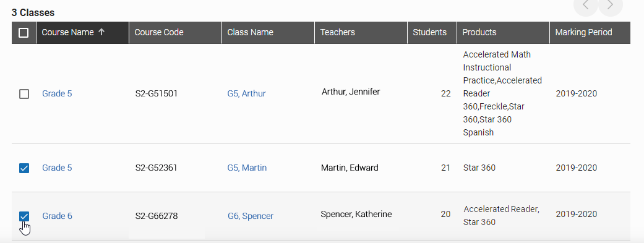The image size is (644, 243).
Task: Sort by Class Name column header
Action: 250,32
